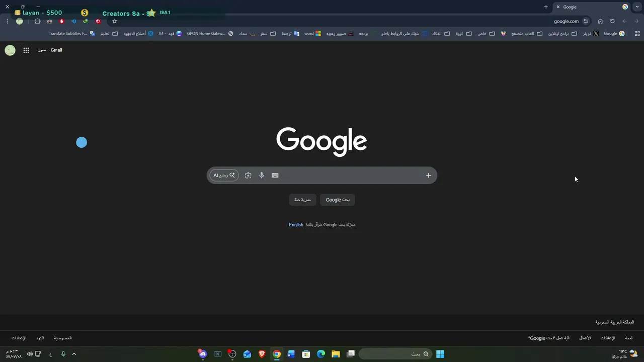644x362 pixels.
Task: Click the blue sound-wave extension icon
Action: pyautogui.click(x=74, y=21)
